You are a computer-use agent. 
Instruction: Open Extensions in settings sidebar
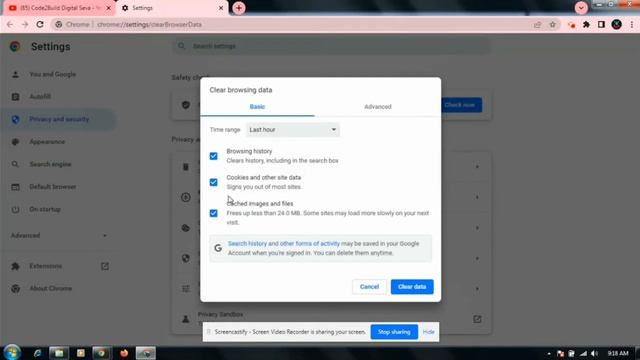coord(45,266)
